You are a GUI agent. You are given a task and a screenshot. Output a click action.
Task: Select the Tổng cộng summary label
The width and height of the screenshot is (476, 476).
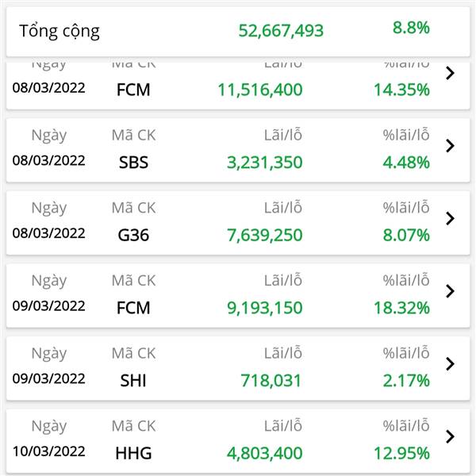pos(59,31)
